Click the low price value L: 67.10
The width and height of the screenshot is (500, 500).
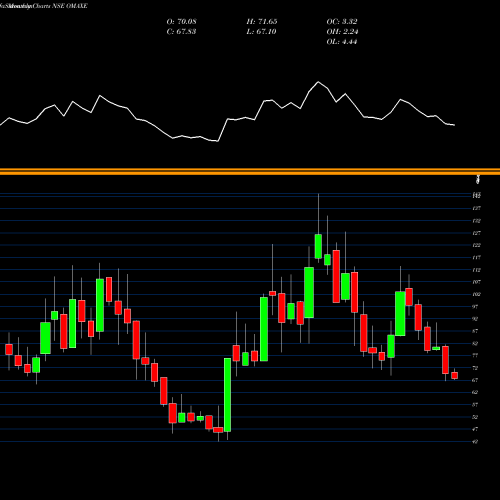coord(261,32)
